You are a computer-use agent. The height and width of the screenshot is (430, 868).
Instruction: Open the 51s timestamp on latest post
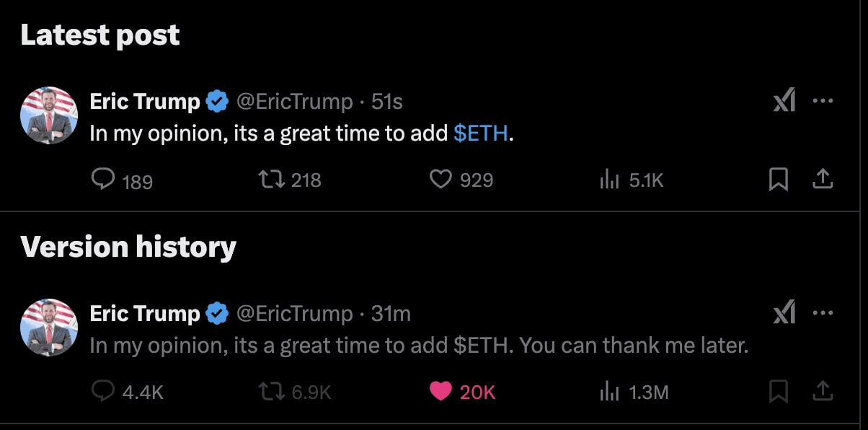(386, 102)
